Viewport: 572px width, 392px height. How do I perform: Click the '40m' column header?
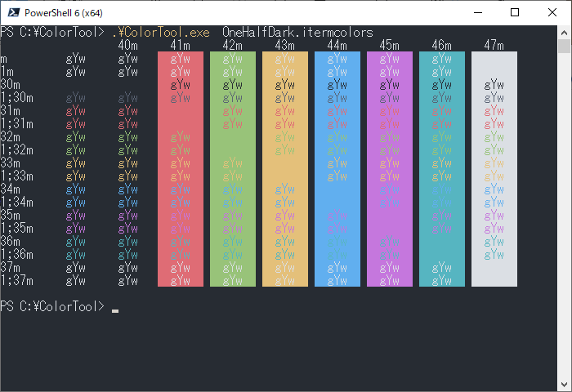[128, 46]
